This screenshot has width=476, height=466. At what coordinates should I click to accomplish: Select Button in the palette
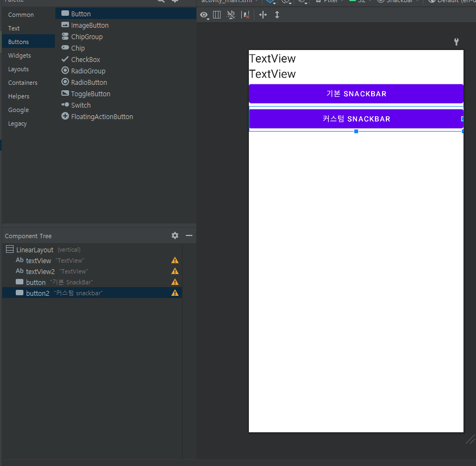tap(126, 14)
